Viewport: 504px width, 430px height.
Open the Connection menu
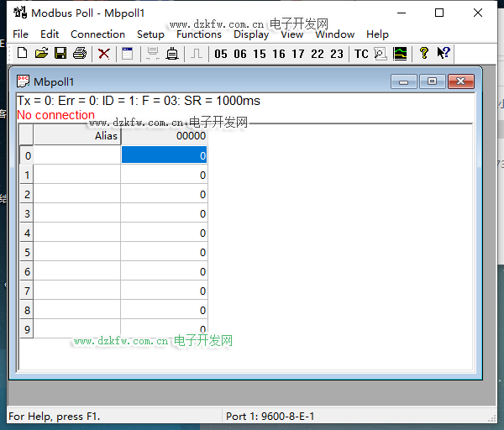click(97, 34)
